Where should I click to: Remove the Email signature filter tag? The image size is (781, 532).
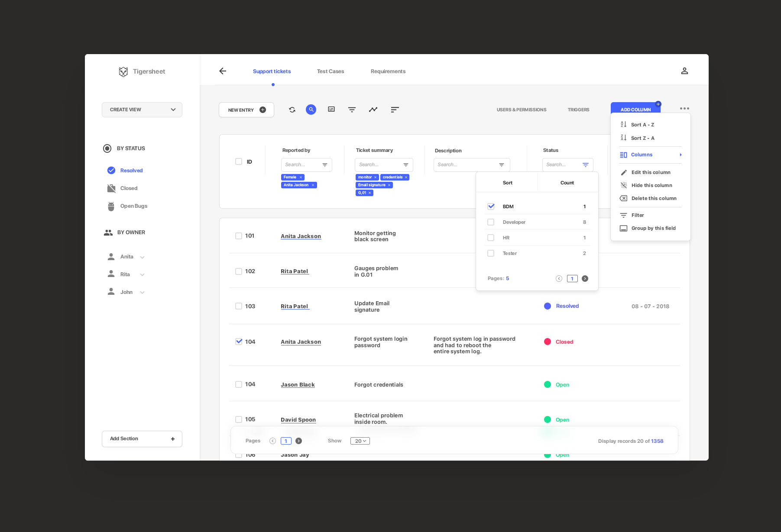click(389, 185)
